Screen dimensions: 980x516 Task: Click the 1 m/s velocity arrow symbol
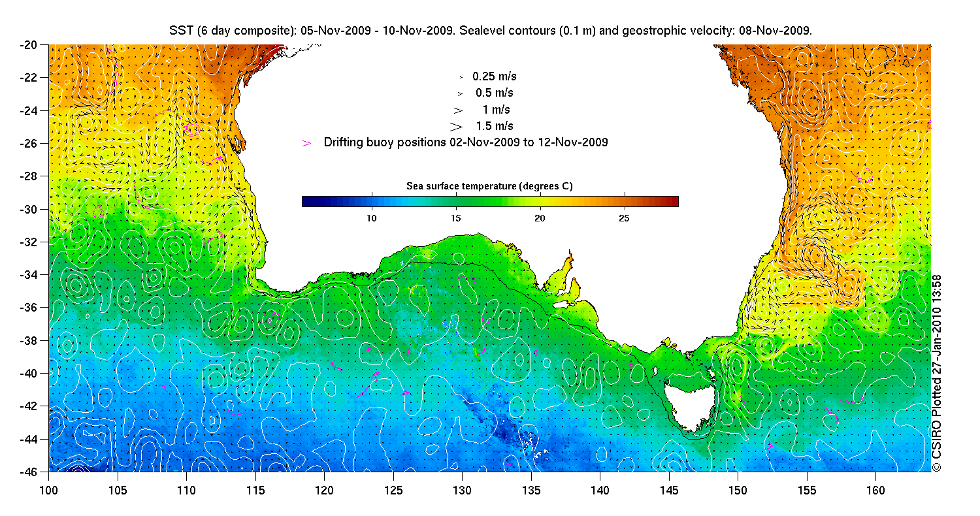tap(458, 110)
